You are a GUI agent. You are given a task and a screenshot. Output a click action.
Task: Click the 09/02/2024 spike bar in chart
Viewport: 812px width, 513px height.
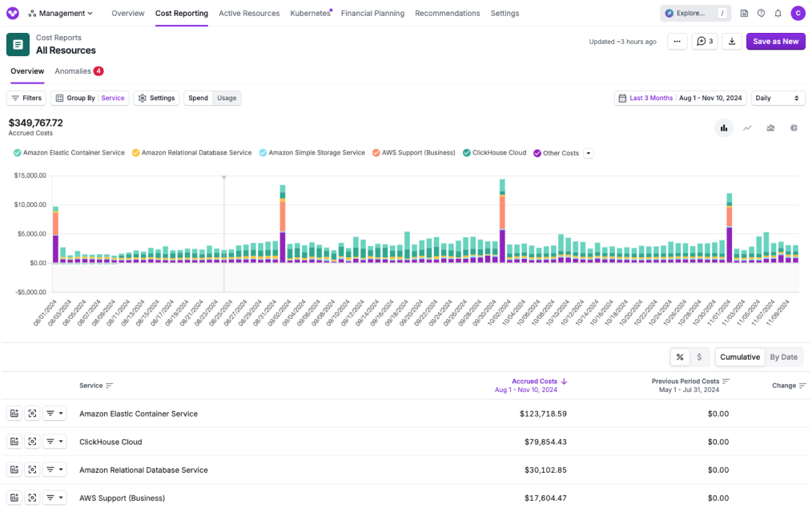pyautogui.click(x=283, y=224)
